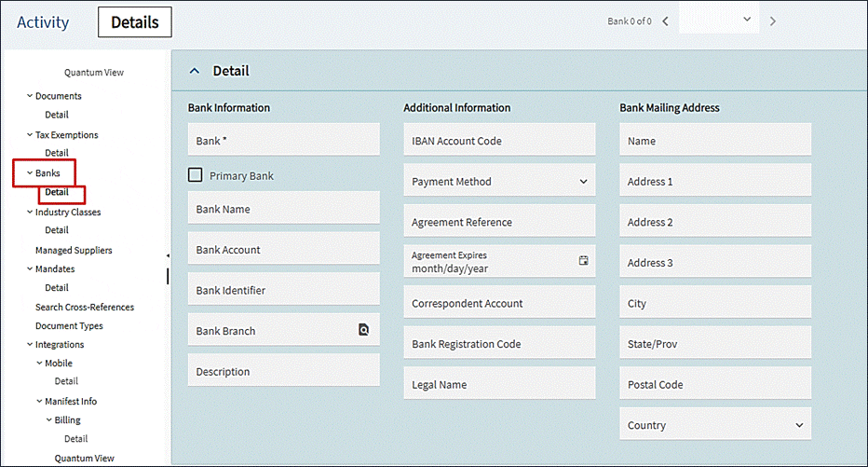This screenshot has height=467, width=868.
Task: Open the Payment Method dropdown
Action: pos(499,181)
